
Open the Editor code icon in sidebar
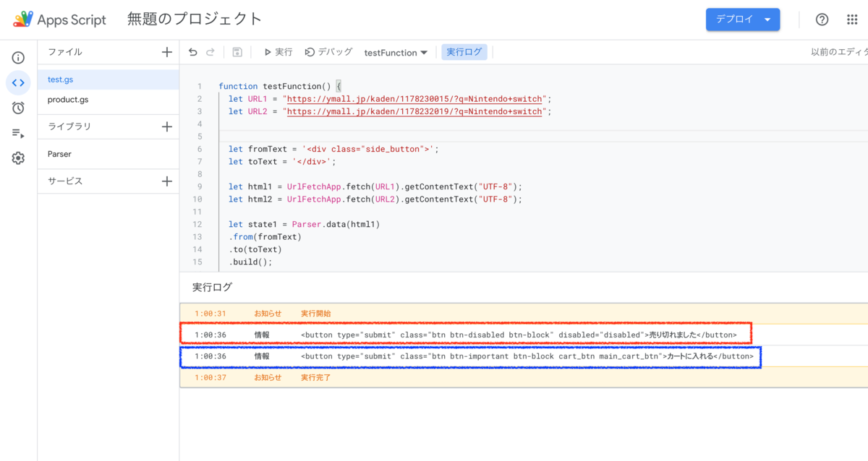coord(18,83)
